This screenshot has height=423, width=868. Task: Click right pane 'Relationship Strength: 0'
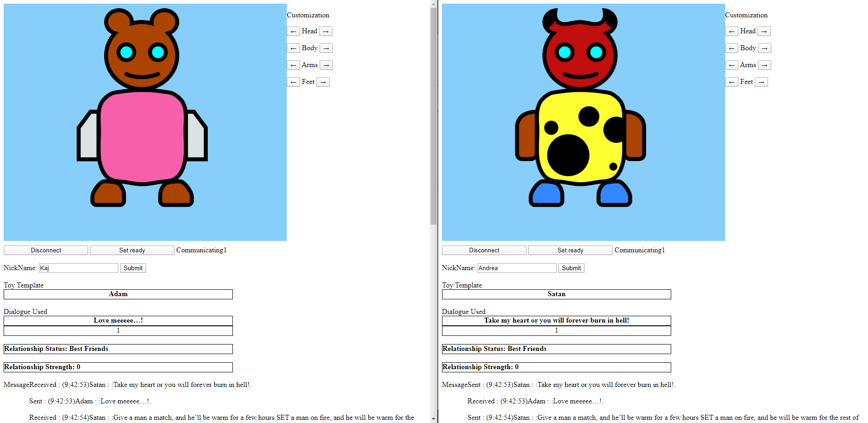(557, 367)
